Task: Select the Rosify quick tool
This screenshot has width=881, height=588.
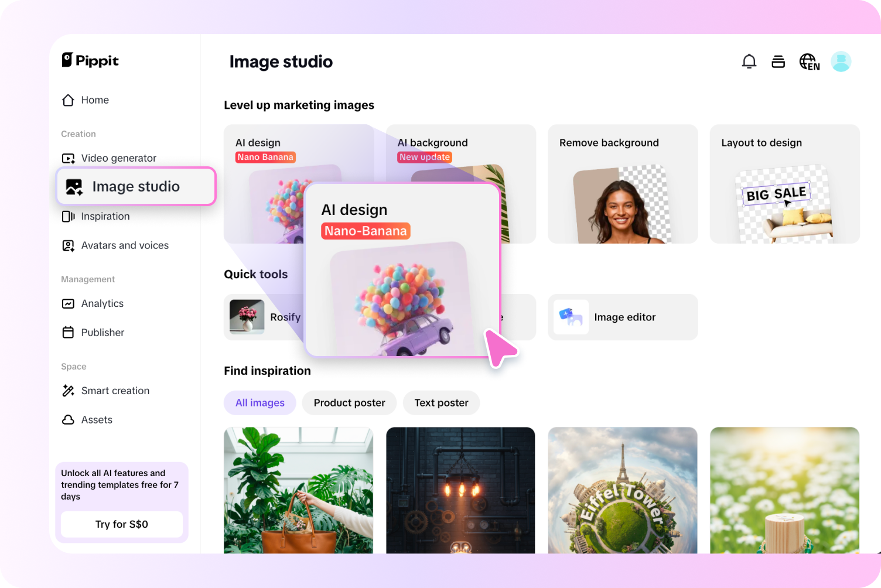Action: (x=265, y=317)
